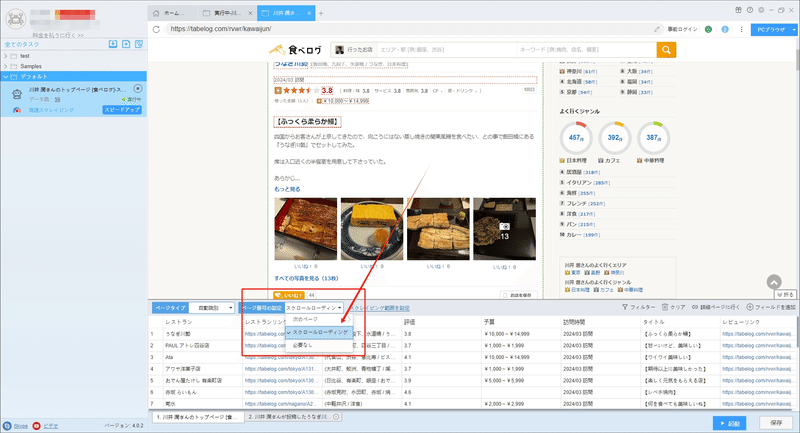Image resolution: width=800 pixels, height=433 pixels.
Task: Click the クリア trash icon
Action: click(x=665, y=307)
